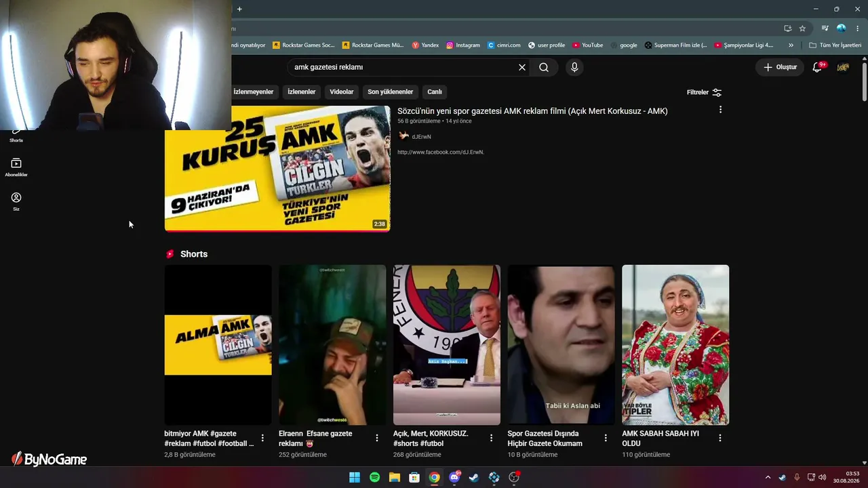
Task: Open the Superman Film izle bookmark
Action: point(675,45)
